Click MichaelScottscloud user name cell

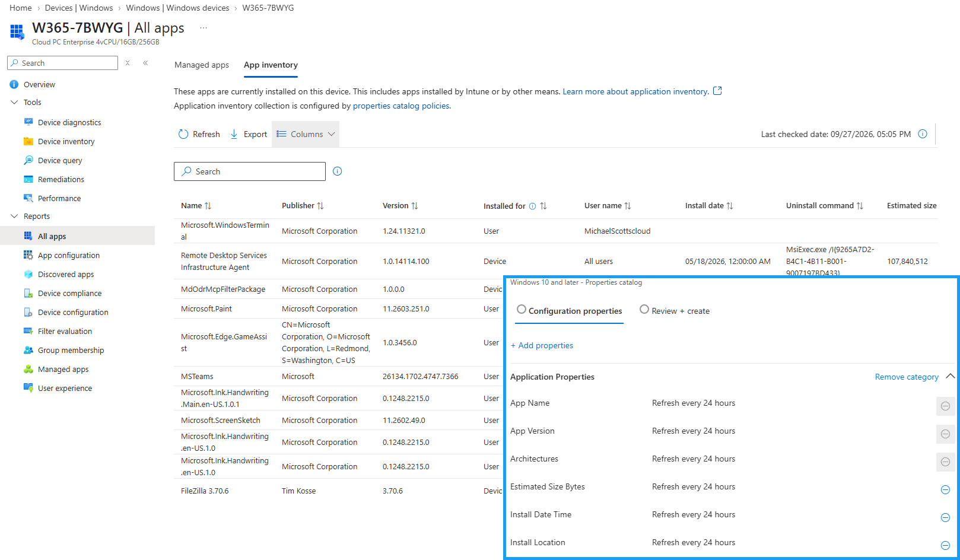tap(617, 231)
